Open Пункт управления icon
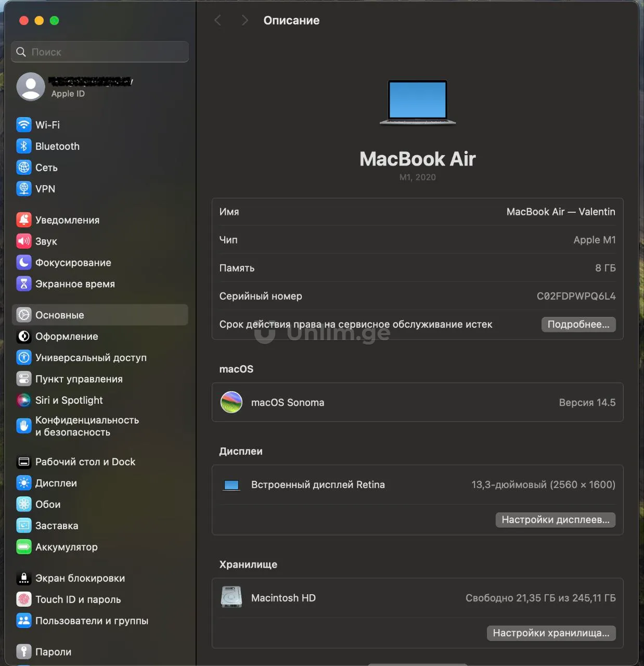This screenshot has width=644, height=666. click(24, 379)
